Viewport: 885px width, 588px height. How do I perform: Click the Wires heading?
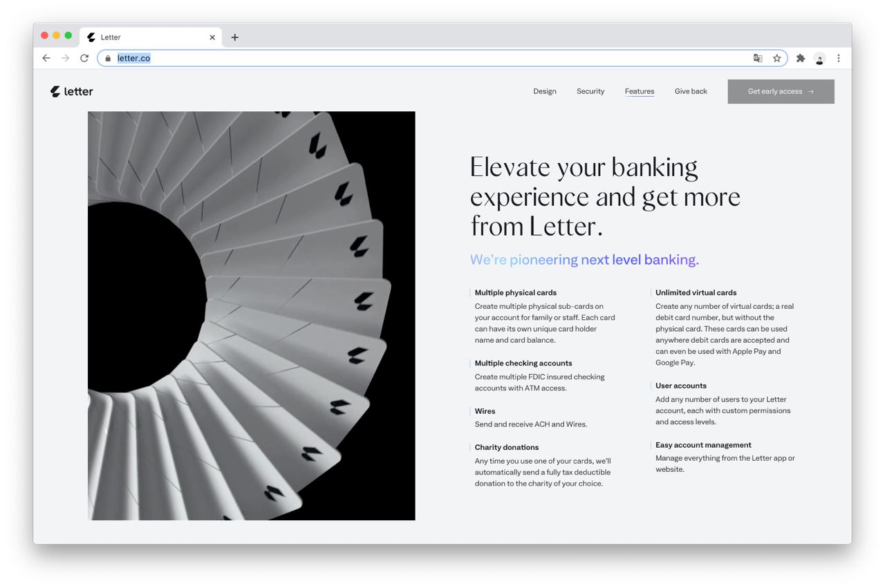[x=485, y=411]
